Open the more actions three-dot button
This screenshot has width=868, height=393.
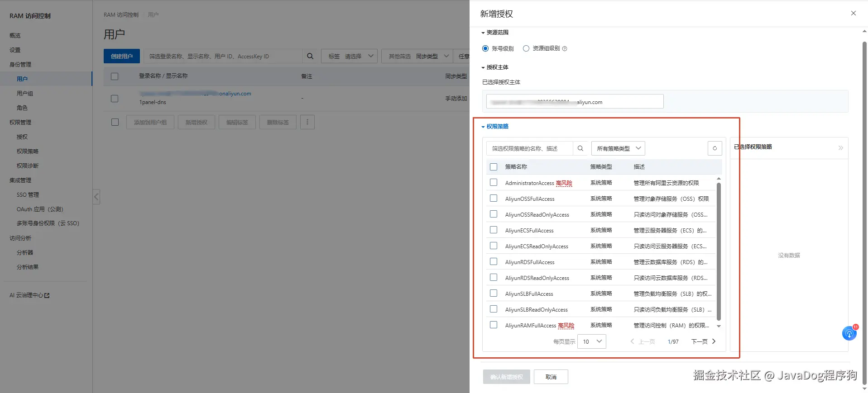click(x=307, y=122)
